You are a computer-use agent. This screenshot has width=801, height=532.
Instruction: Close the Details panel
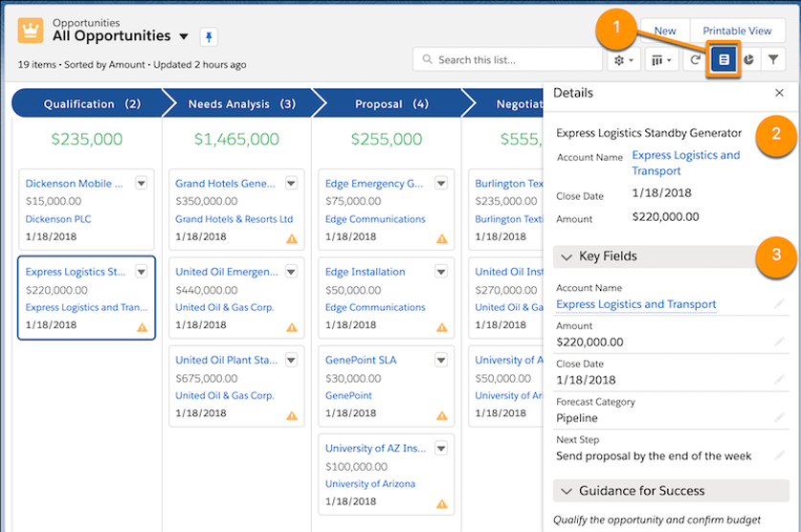coord(779,93)
